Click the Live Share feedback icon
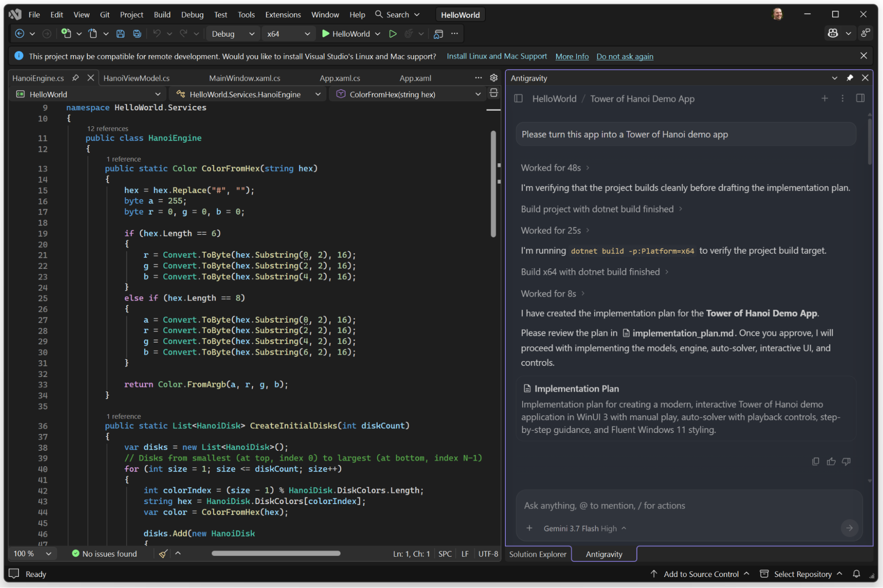 [865, 34]
